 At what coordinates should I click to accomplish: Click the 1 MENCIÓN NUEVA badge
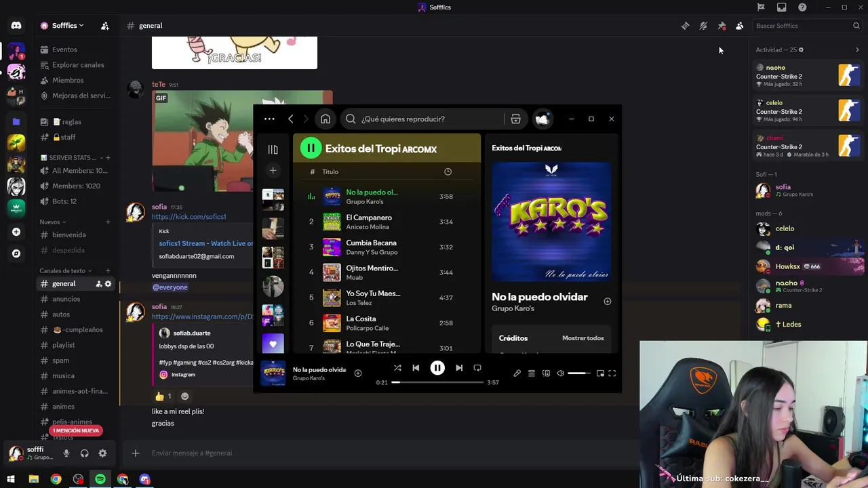(x=77, y=430)
